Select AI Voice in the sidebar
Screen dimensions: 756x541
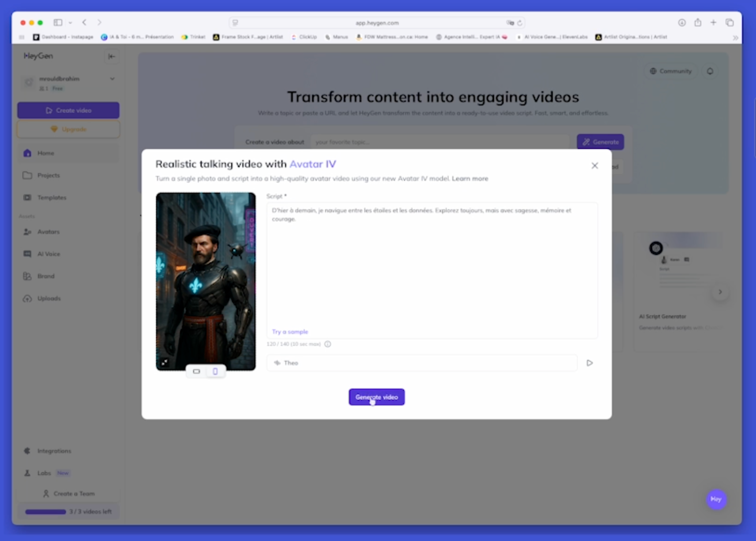pos(49,254)
